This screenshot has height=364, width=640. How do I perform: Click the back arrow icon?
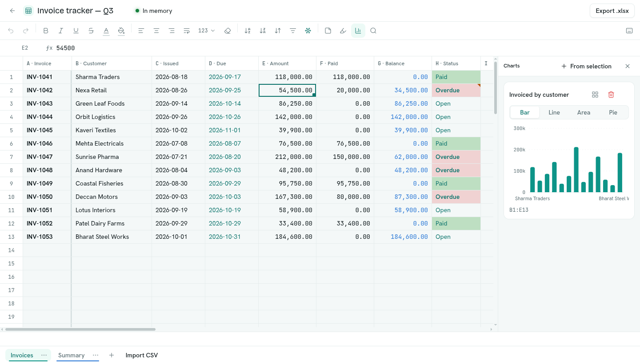coord(12,11)
